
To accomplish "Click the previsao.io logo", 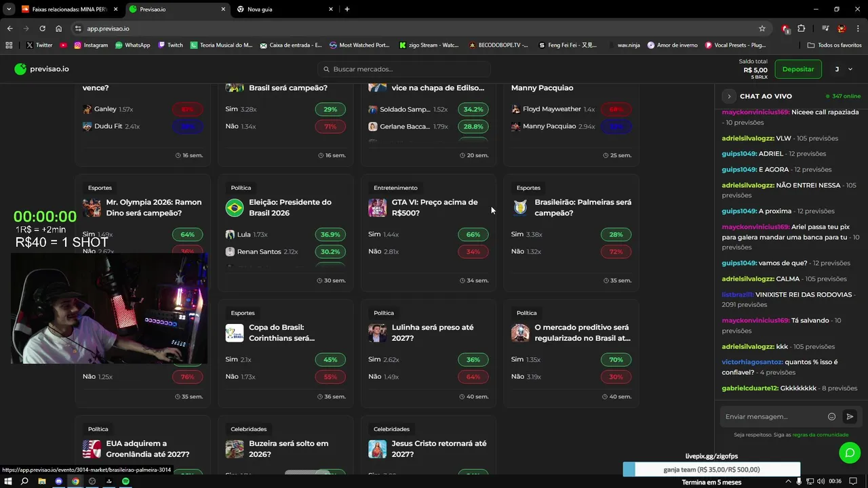I will click(x=41, y=69).
